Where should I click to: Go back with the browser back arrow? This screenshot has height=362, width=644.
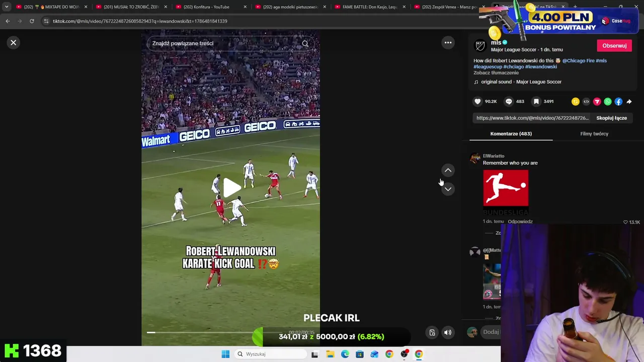[8, 21]
